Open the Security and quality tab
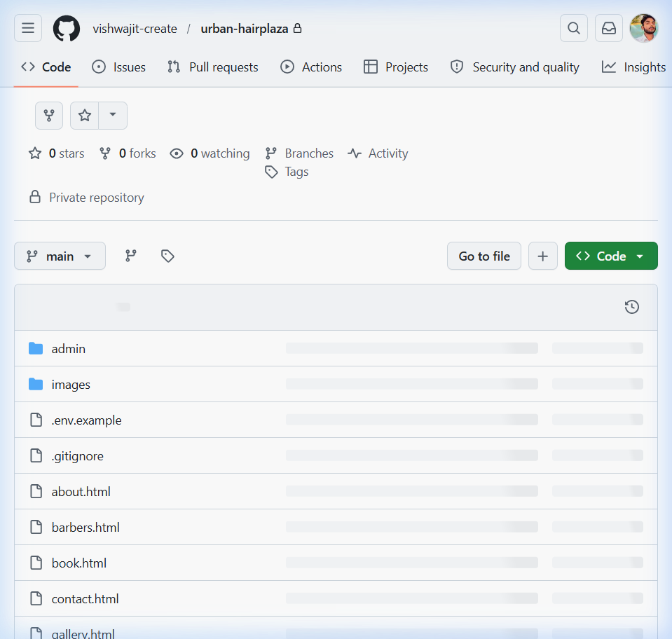 click(x=515, y=67)
